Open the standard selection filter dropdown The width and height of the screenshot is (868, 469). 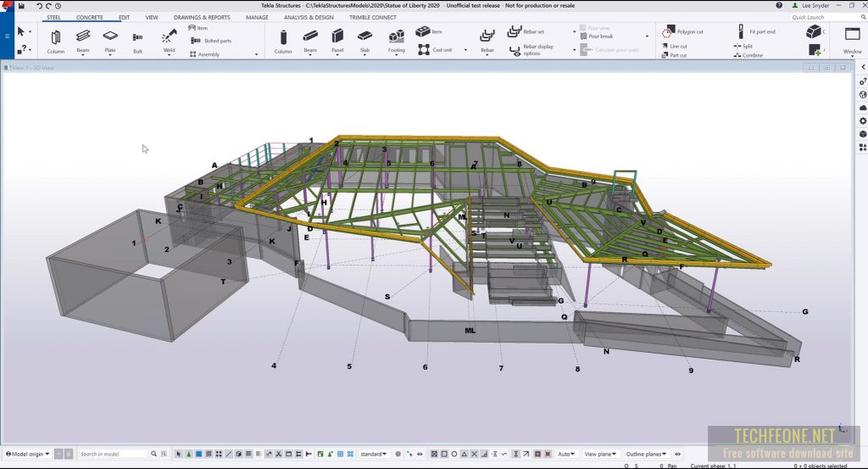click(374, 454)
